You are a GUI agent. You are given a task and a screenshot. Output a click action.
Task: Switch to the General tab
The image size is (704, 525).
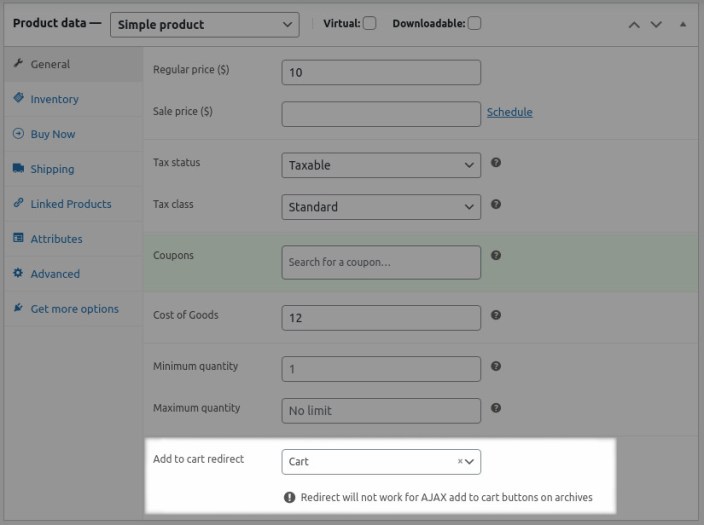pos(74,64)
